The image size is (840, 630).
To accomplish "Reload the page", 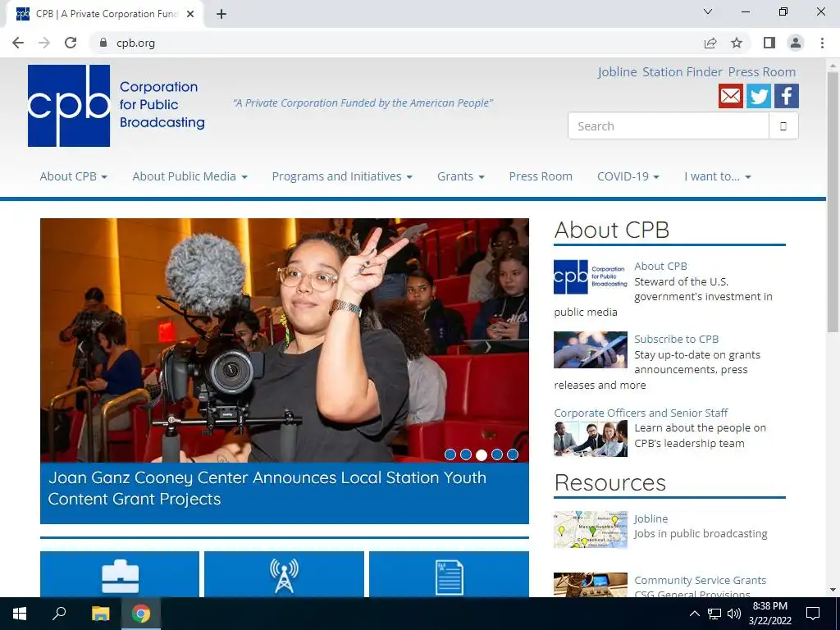I will pyautogui.click(x=71, y=43).
